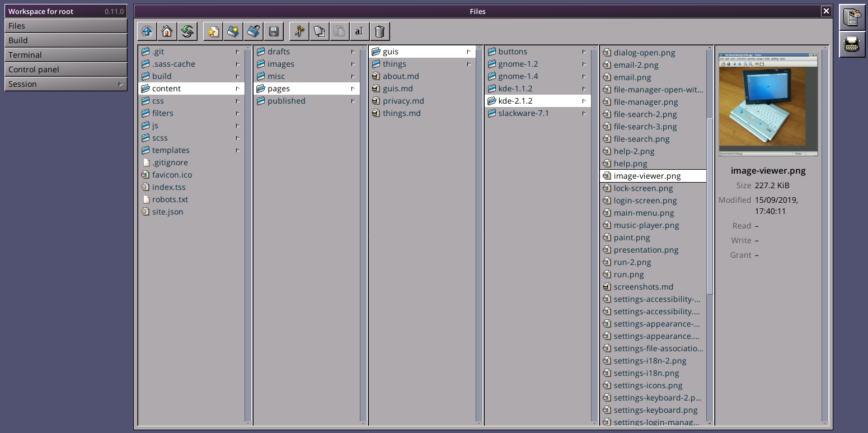Click the Home folder toolbar icon
This screenshot has width=868, height=433.
pos(167,31)
